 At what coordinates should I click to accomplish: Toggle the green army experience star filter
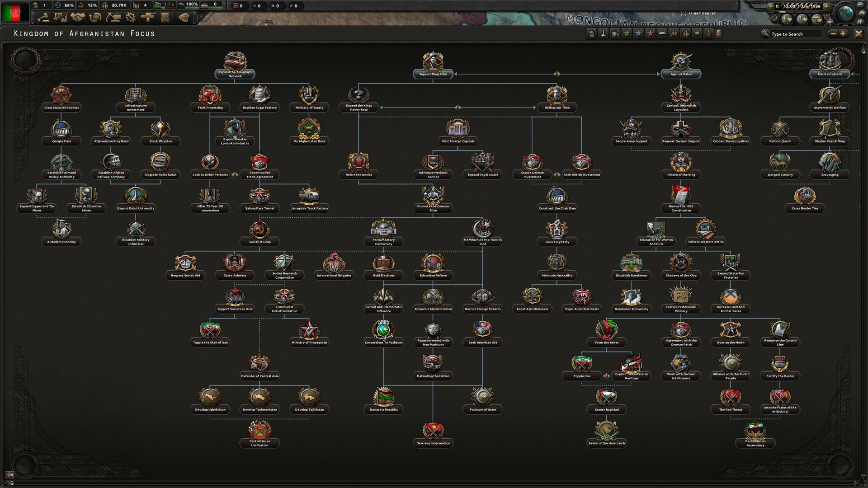pos(626,33)
